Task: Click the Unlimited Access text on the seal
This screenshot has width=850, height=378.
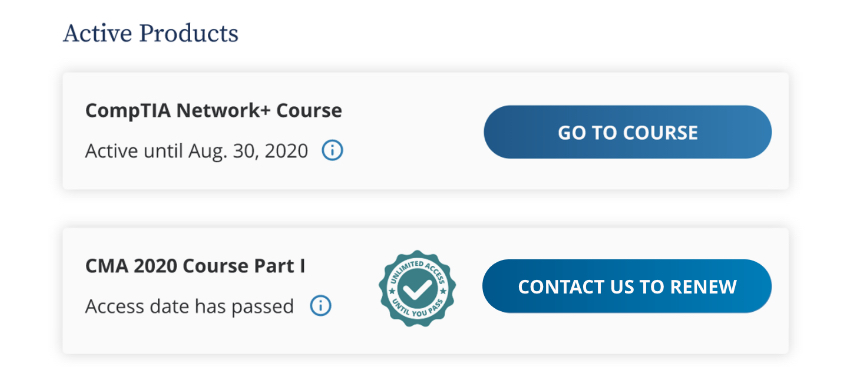Action: pos(417,270)
